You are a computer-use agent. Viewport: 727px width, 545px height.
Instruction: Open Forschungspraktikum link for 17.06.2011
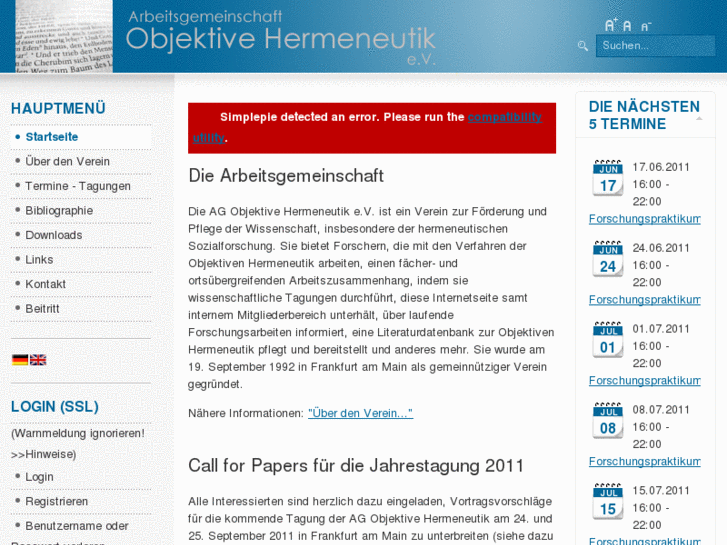(644, 219)
